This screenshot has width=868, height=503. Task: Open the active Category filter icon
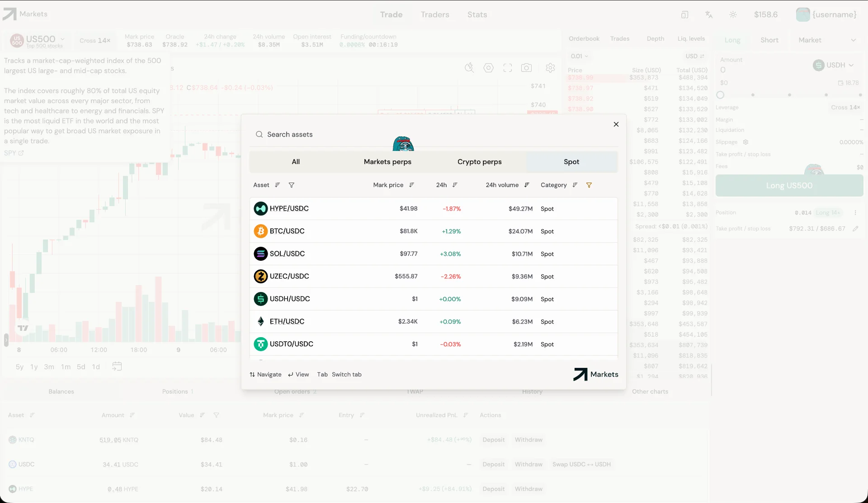click(x=589, y=185)
